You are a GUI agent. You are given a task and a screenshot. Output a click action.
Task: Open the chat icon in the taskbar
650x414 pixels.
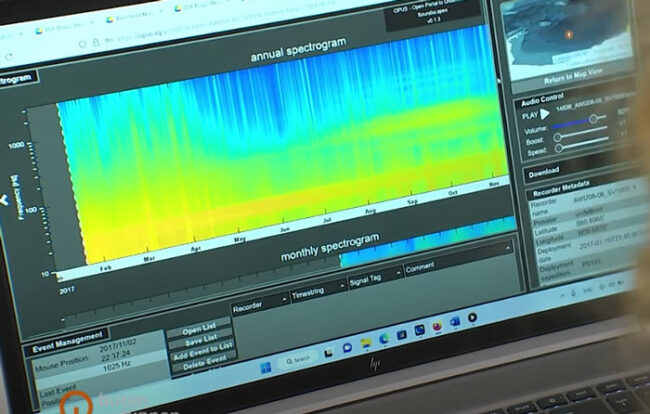click(346, 346)
